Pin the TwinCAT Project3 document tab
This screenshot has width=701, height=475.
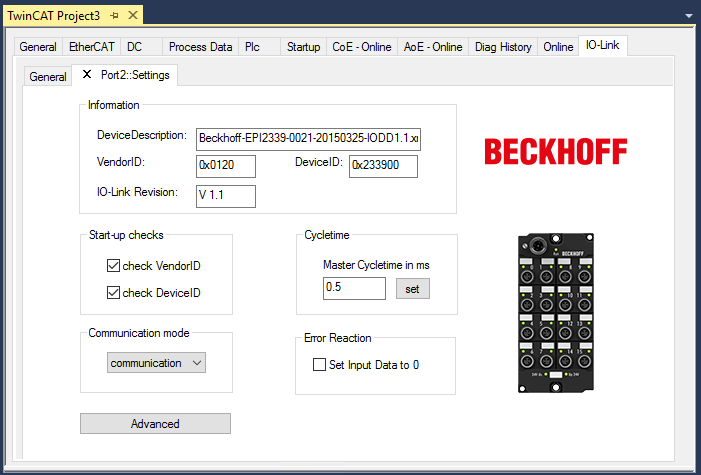point(114,16)
